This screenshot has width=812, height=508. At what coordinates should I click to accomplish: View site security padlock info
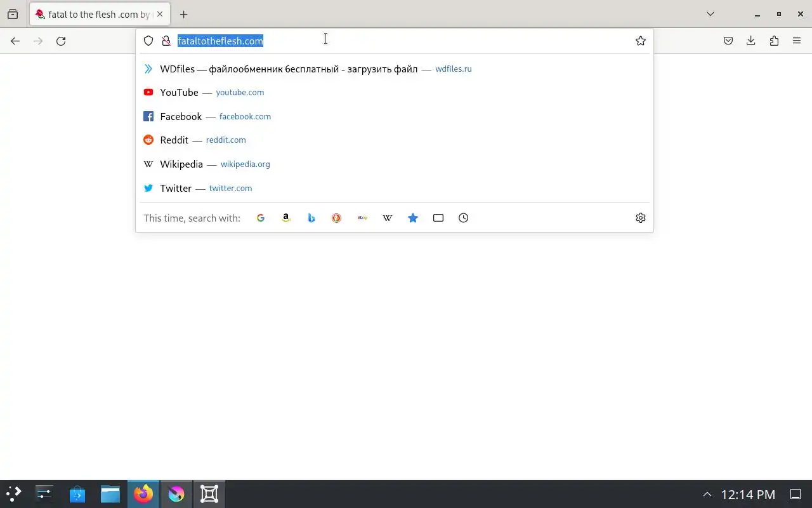(166, 41)
